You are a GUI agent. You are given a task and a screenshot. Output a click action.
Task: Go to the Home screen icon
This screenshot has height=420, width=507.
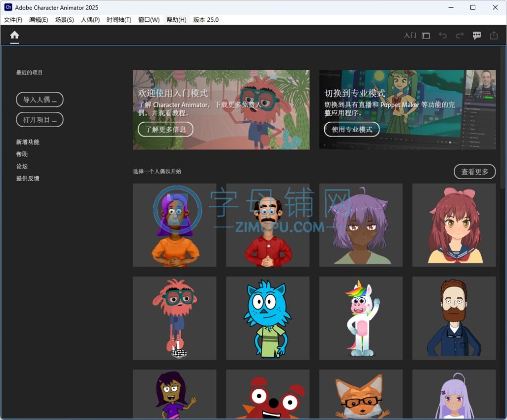(x=14, y=35)
